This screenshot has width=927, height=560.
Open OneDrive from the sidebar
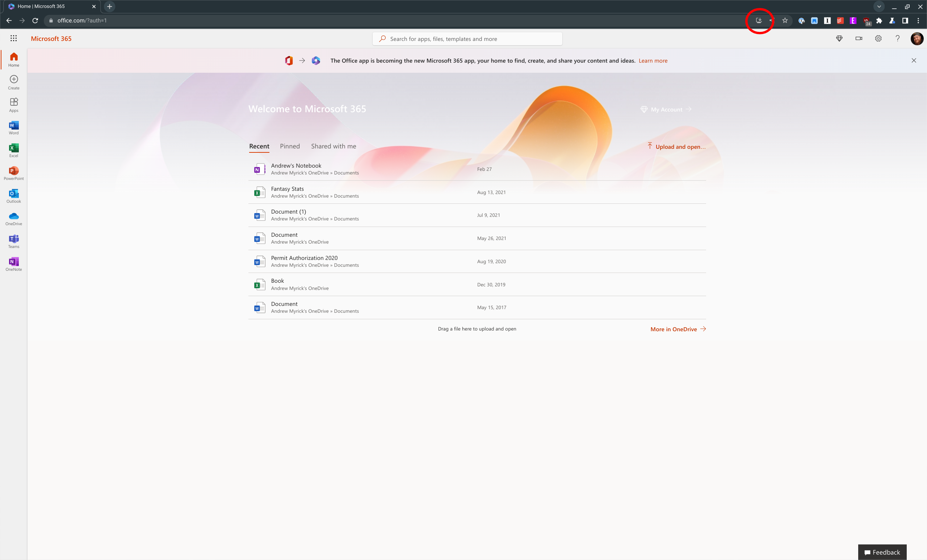click(14, 219)
